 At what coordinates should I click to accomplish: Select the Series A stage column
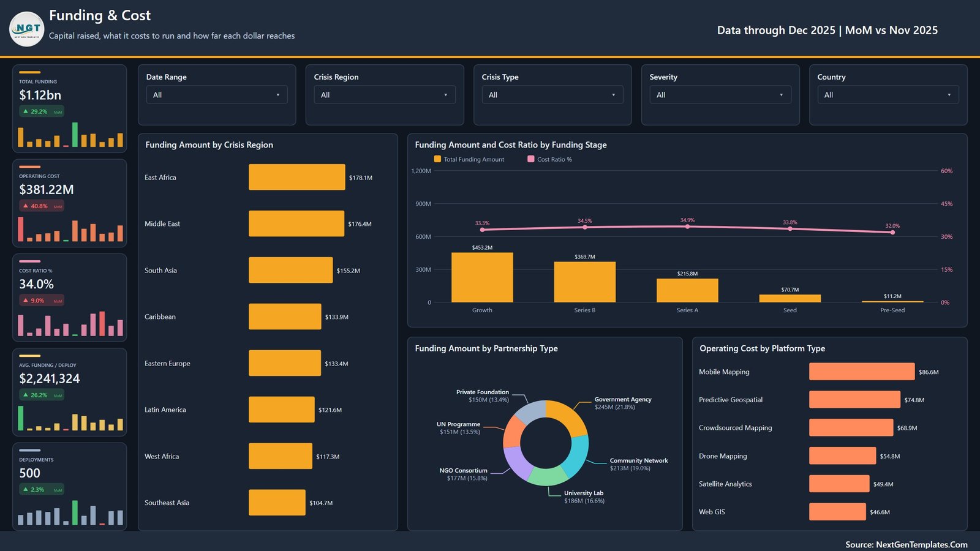click(687, 291)
